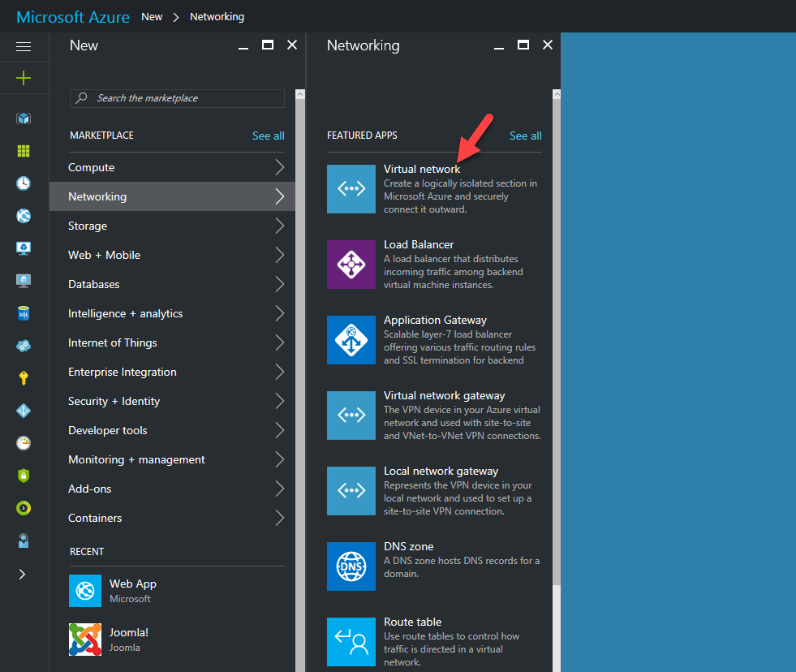Expand the Web + Mobile chevron
The width and height of the screenshot is (796, 672).
[280, 255]
